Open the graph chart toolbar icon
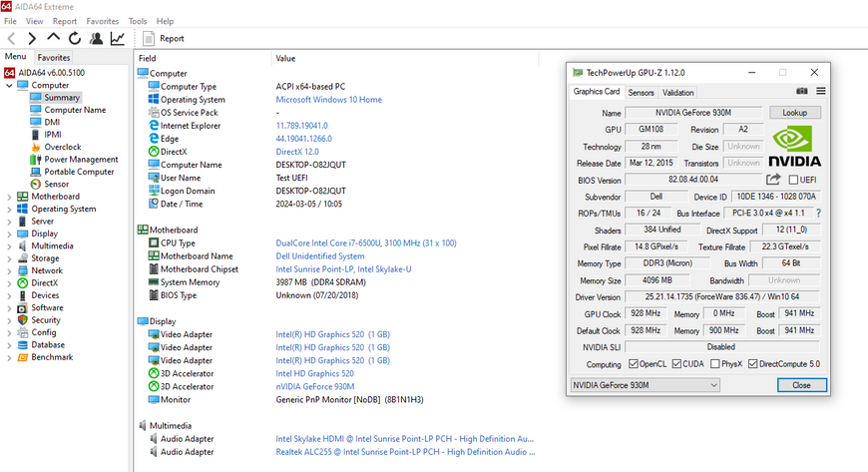The width and height of the screenshot is (868, 472). point(118,38)
